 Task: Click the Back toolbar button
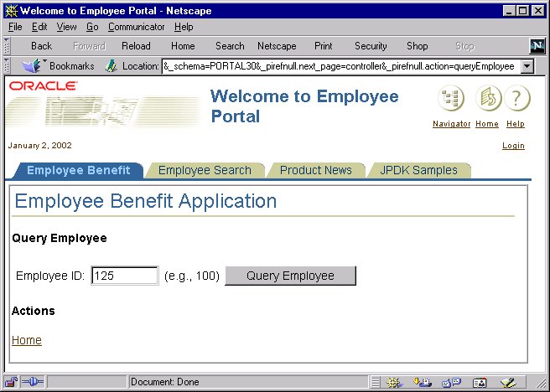pos(41,46)
